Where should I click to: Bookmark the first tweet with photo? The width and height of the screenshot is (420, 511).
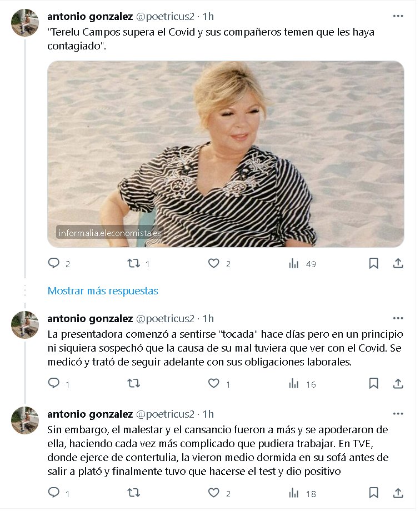[374, 263]
